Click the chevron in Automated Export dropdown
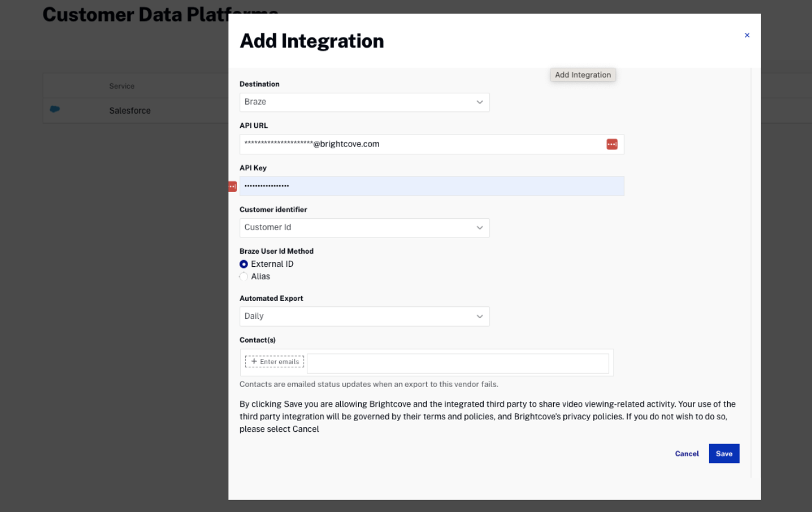The image size is (812, 512). tap(480, 316)
